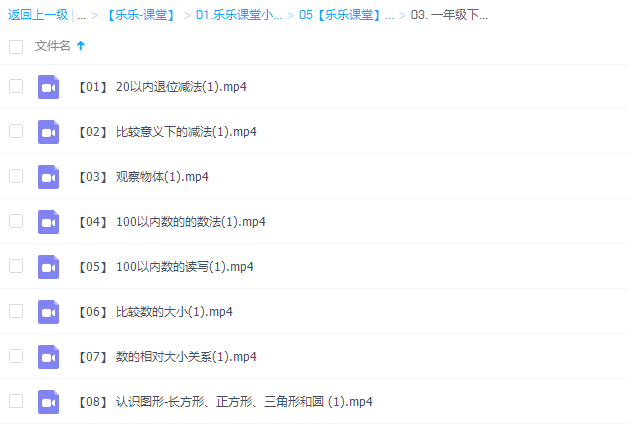
Task: Click the 文件名 column header
Action: tap(52, 46)
